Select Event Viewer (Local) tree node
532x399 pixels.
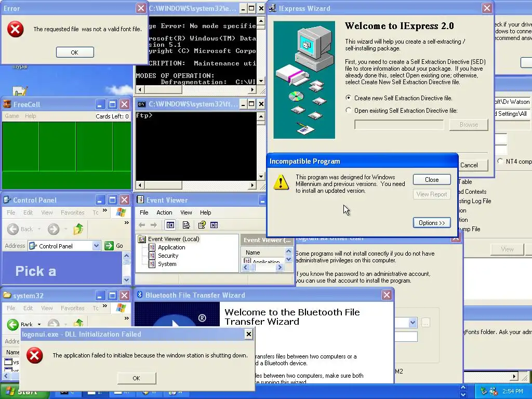174,239
